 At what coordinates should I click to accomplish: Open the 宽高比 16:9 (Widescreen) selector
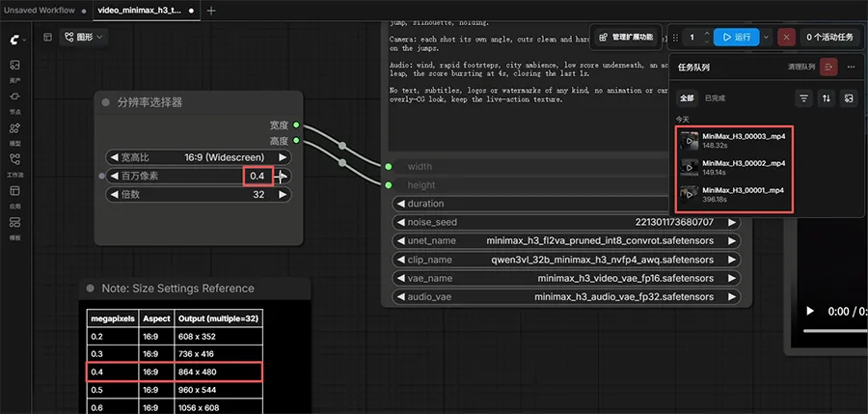point(199,157)
